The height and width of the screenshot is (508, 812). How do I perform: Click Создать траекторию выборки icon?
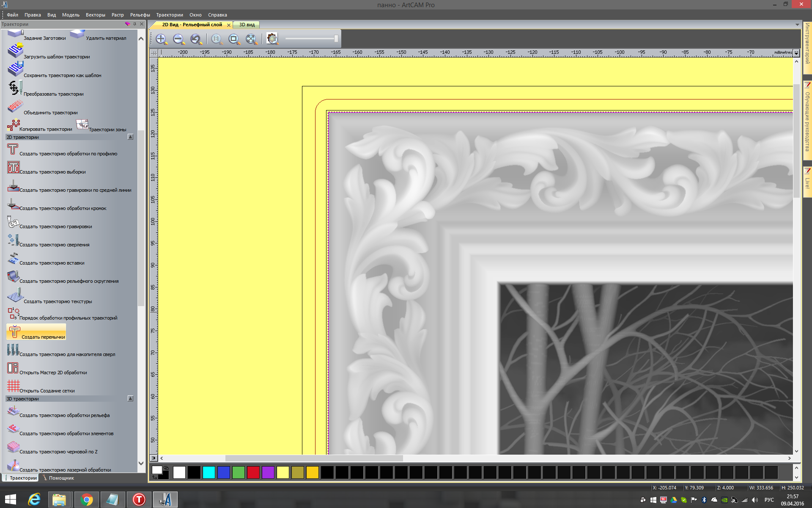pyautogui.click(x=13, y=168)
